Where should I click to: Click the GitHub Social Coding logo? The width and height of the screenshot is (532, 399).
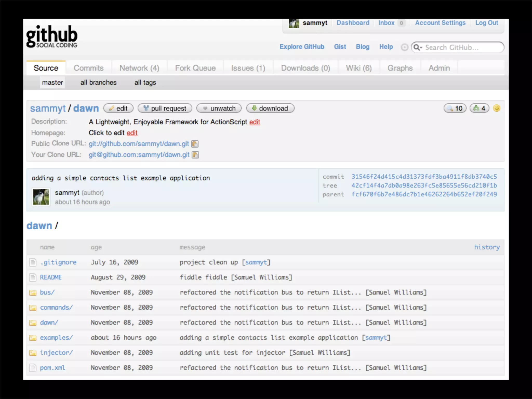click(52, 36)
